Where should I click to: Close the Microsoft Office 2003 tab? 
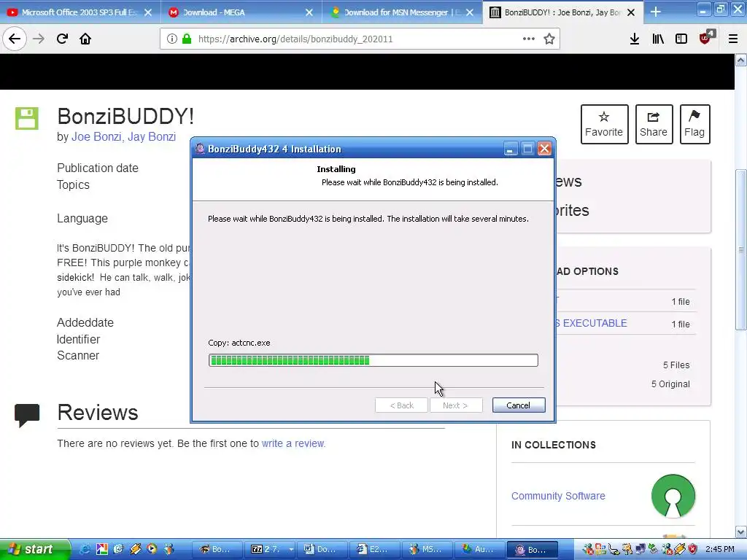[148, 12]
